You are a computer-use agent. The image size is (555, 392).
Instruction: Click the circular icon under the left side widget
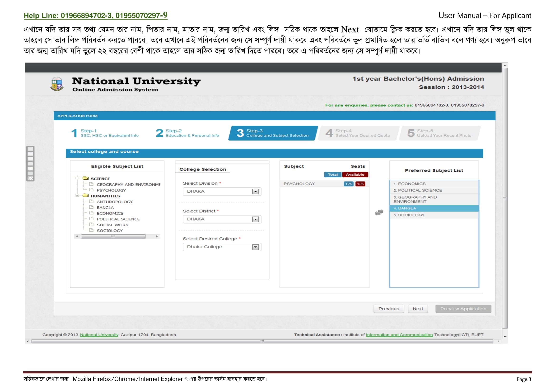click(x=30, y=178)
